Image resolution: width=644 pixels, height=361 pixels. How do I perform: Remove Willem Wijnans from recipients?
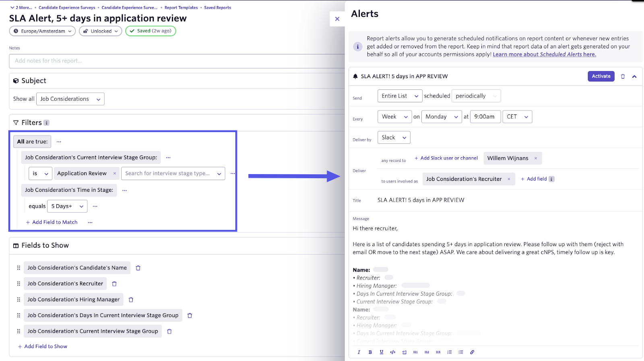[x=536, y=158]
